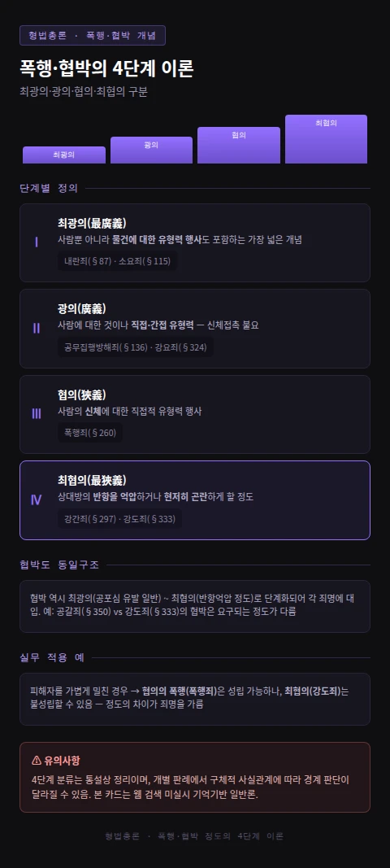Click the 형법총론 · 폭행·협박 개념 tag
This screenshot has height=868, width=390.
(93, 36)
